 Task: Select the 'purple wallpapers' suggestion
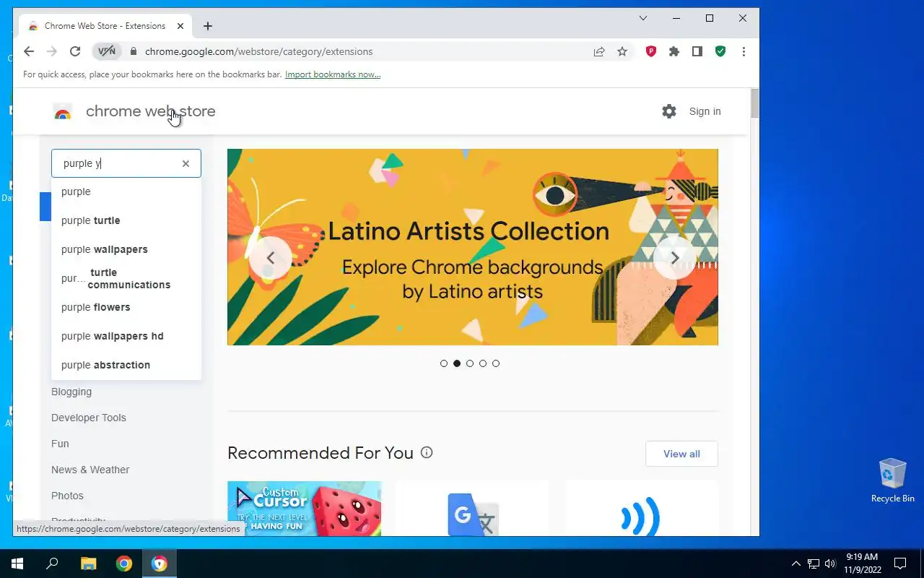(x=126, y=249)
